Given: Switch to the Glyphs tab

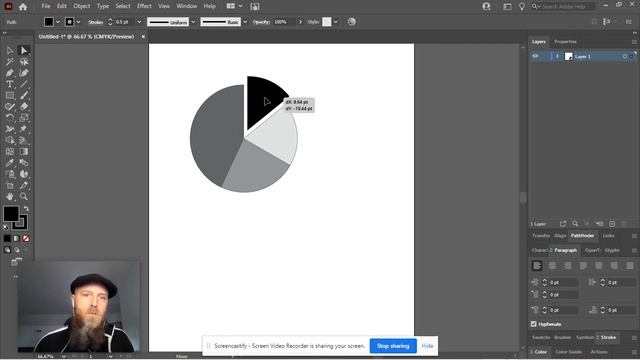Looking at the screenshot, I should click(612, 250).
